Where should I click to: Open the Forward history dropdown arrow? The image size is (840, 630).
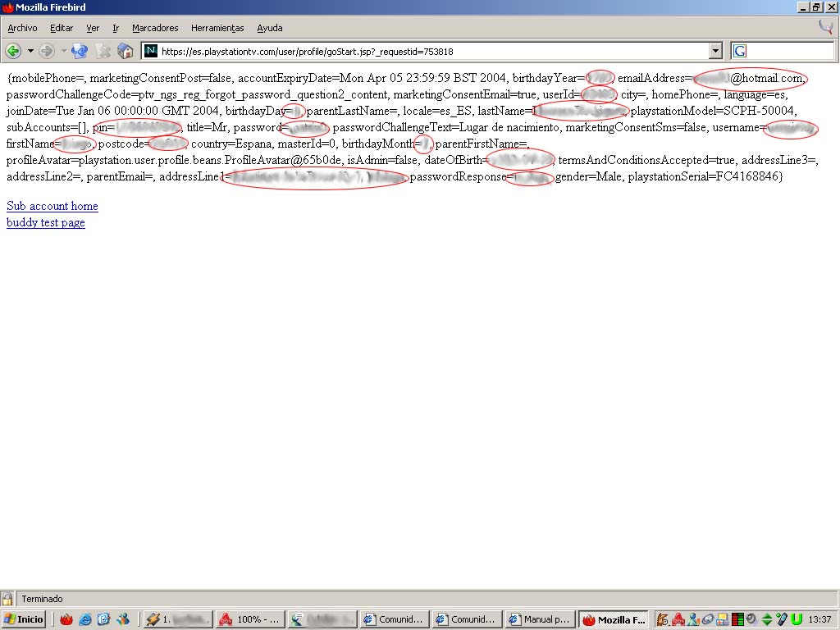pyautogui.click(x=64, y=52)
